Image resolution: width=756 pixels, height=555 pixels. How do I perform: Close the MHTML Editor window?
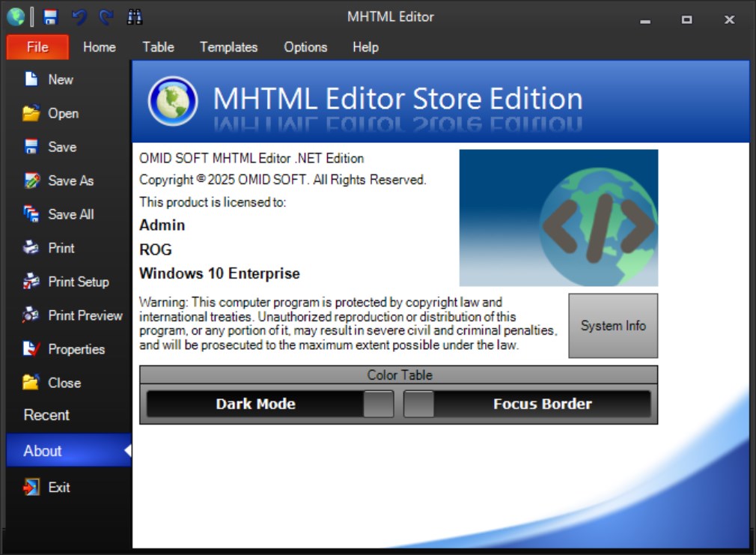(729, 19)
